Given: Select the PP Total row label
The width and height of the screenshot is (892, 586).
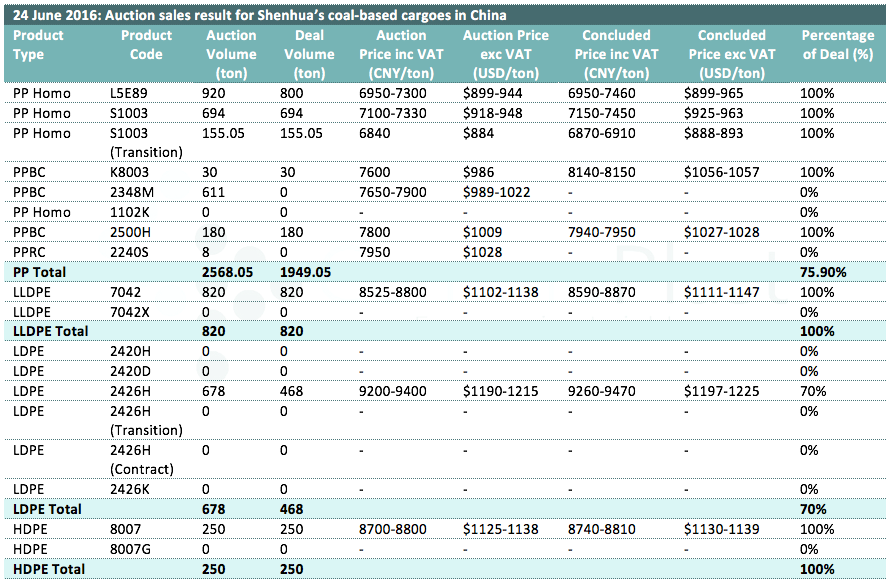Looking at the screenshot, I should [x=39, y=271].
